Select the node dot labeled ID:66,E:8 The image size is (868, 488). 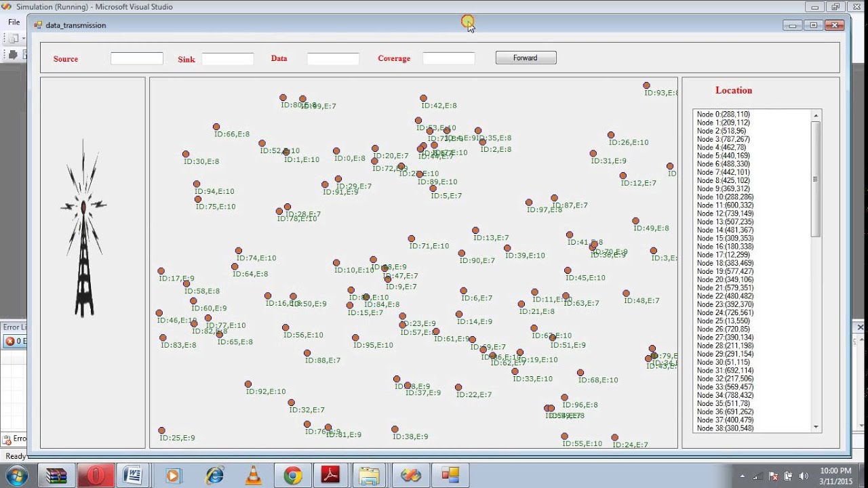tap(216, 127)
